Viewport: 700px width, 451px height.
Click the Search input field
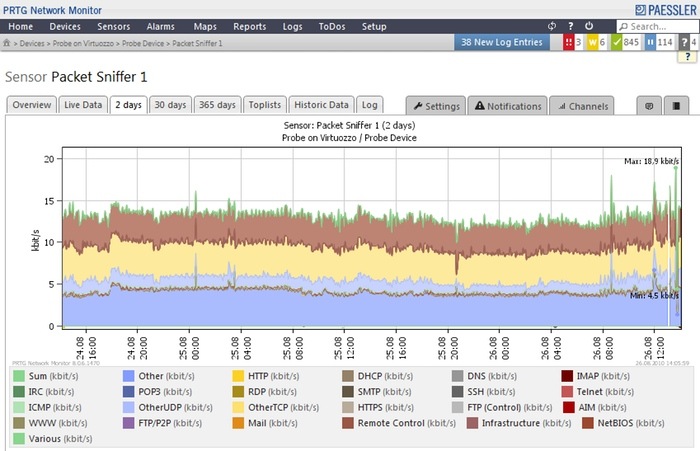point(658,26)
